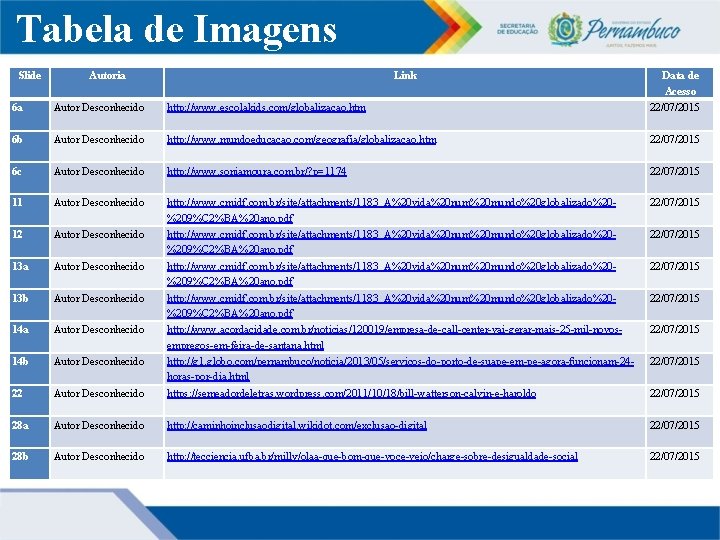
Task: Click Autor Desconhecido in row 12
Action: point(99,235)
